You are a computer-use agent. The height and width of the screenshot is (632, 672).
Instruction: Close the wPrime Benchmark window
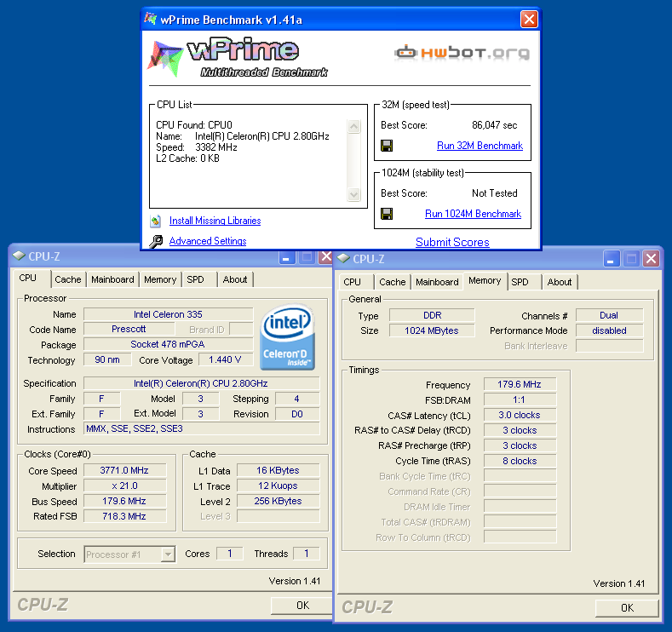click(x=529, y=19)
